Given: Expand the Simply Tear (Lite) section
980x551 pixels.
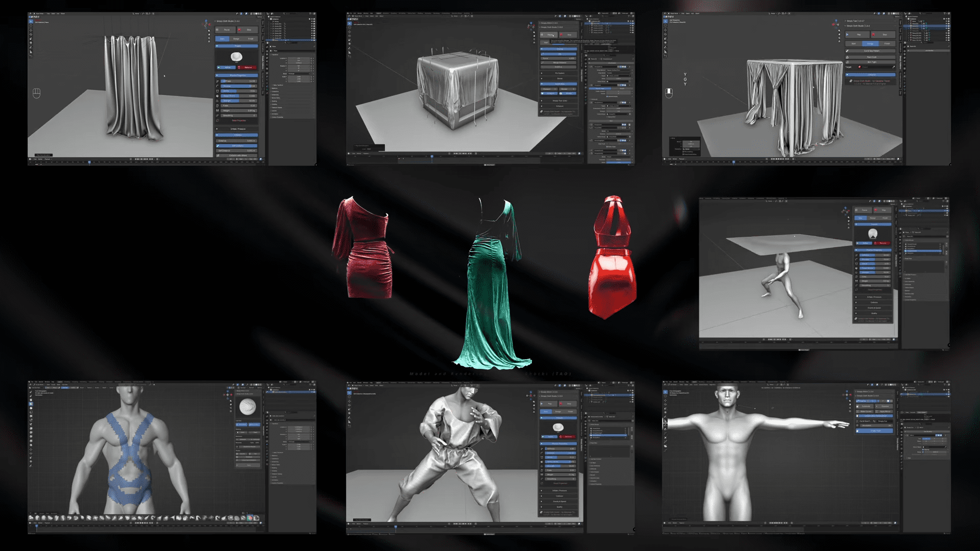Looking at the screenshot, I should tap(559, 101).
